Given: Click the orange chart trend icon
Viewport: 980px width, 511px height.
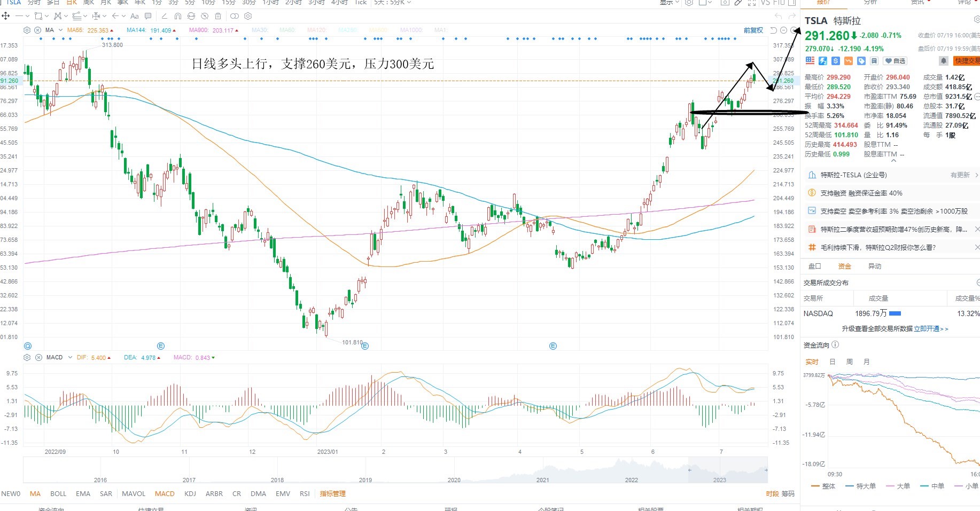Looking at the screenshot, I should pyautogui.click(x=849, y=61).
